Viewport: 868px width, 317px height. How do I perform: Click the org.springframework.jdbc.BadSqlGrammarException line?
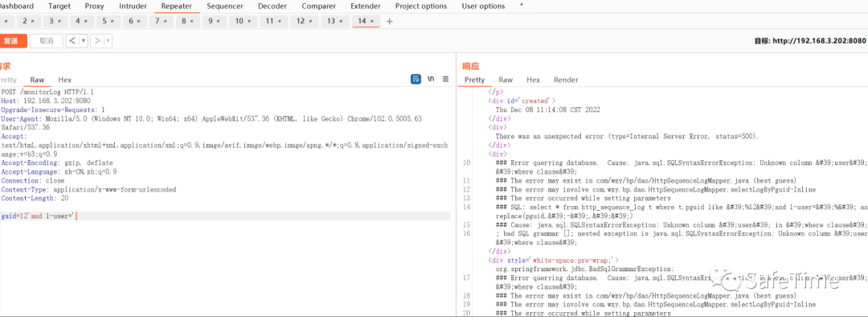[x=584, y=269]
